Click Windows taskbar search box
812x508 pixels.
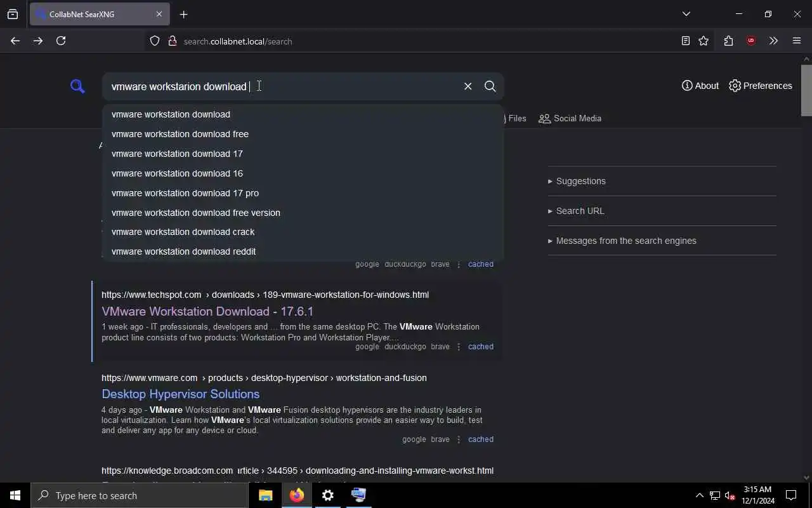pos(140,495)
